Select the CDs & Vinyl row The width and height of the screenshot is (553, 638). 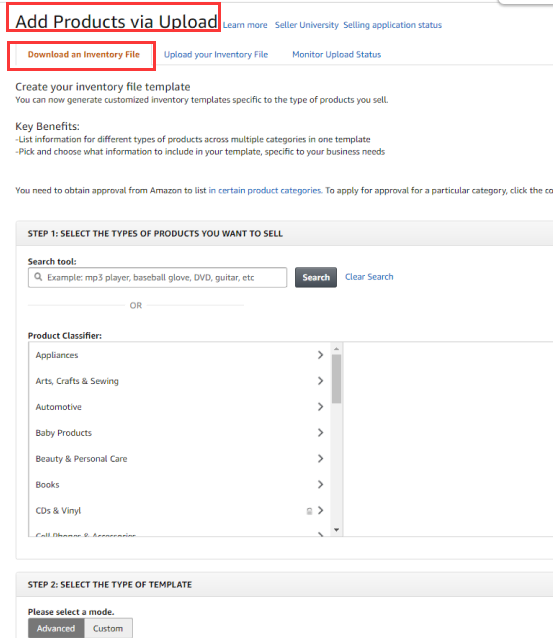(180, 510)
